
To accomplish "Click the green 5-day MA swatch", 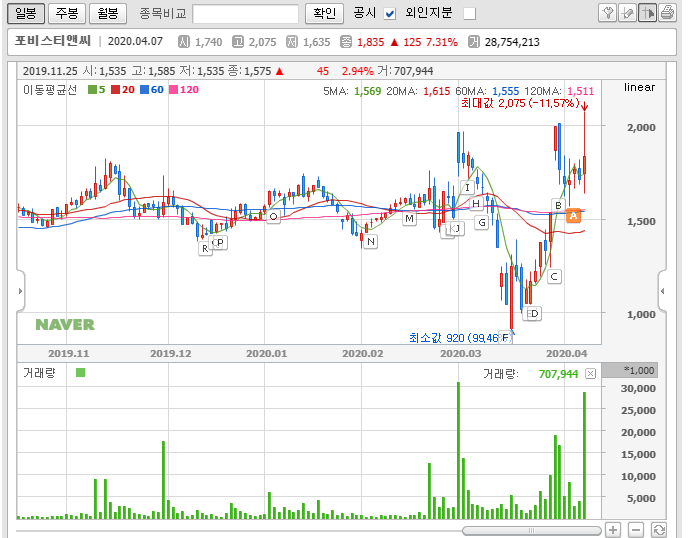I will coord(92,90).
